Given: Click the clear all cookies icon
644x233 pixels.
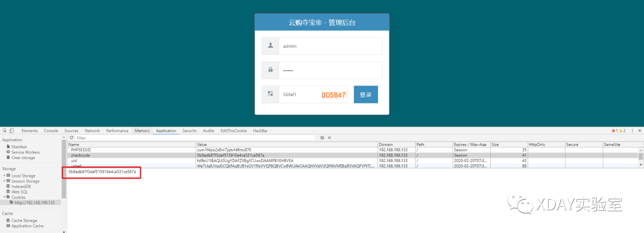Looking at the screenshot, I should click(x=323, y=138).
